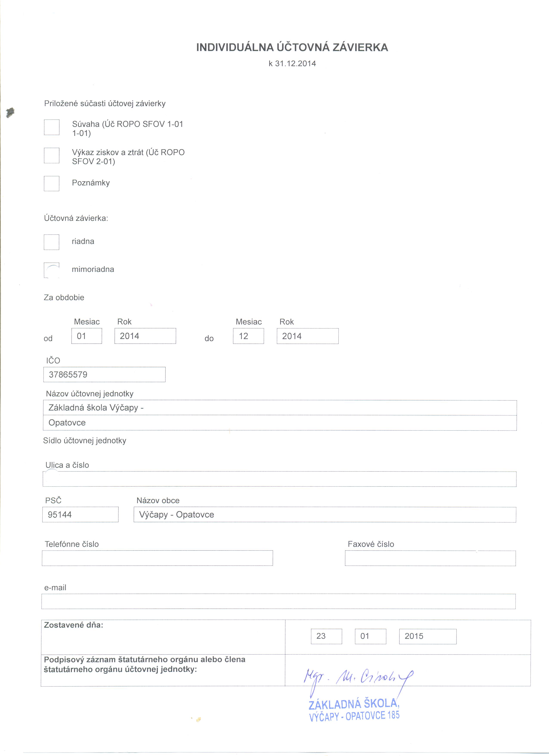The image size is (549, 756).
Task: Check the Súvaha checkbox
Action: point(52,127)
